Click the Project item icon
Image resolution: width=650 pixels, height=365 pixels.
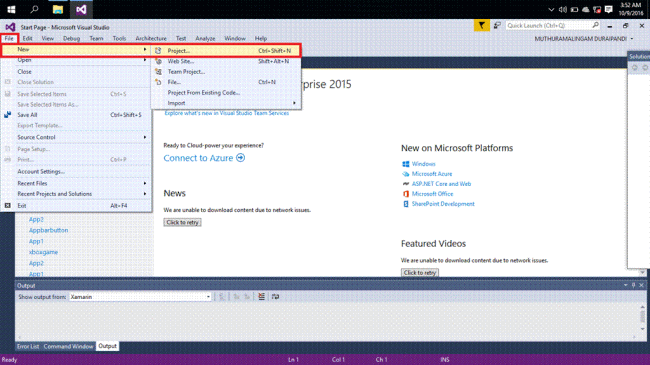point(158,51)
